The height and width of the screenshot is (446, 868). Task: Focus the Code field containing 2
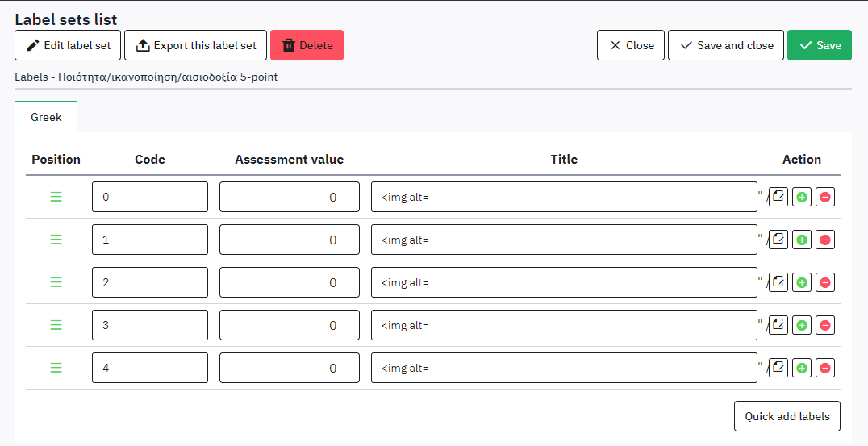pyautogui.click(x=150, y=282)
